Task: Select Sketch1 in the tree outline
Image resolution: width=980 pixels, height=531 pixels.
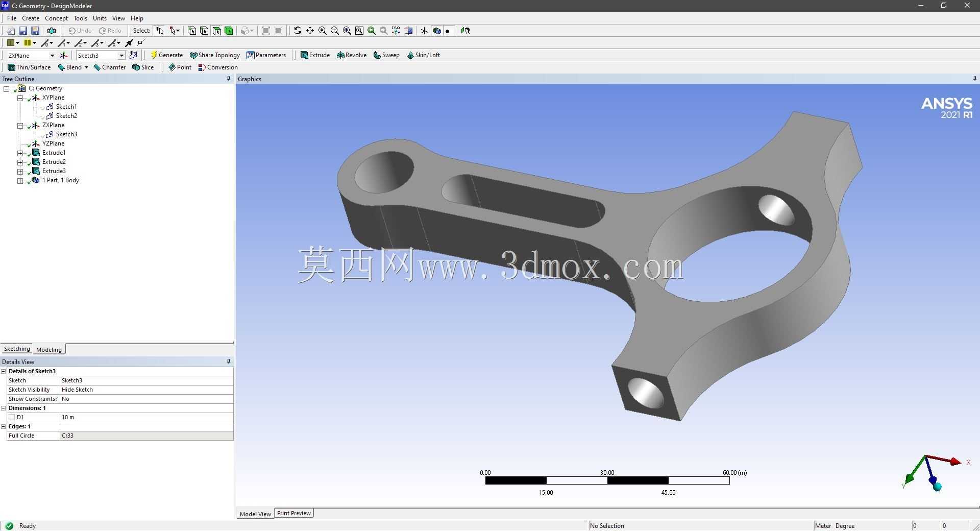Action: [66, 107]
